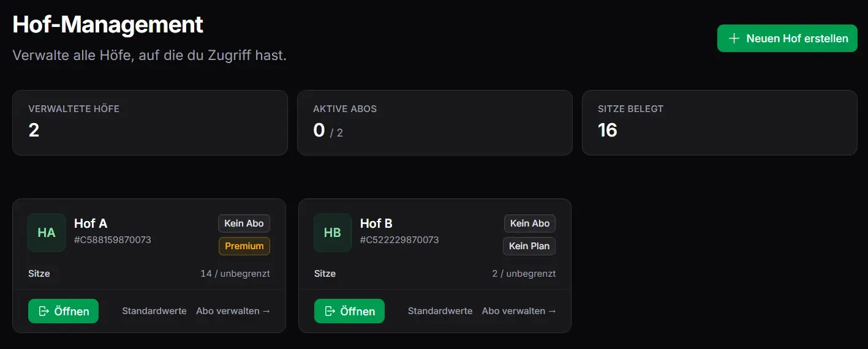Viewport: 868px width, 349px height.
Task: Click the HA avatar icon of Hof A
Action: click(47, 233)
